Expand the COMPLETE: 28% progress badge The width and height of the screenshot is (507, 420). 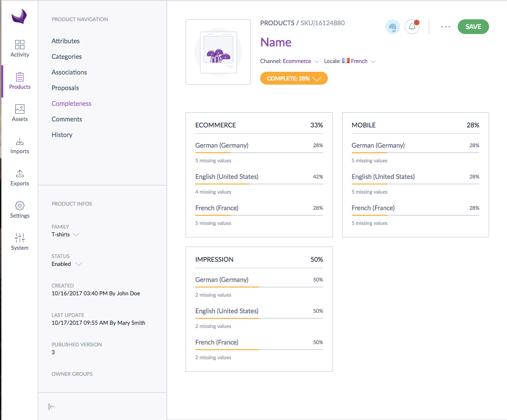click(294, 78)
